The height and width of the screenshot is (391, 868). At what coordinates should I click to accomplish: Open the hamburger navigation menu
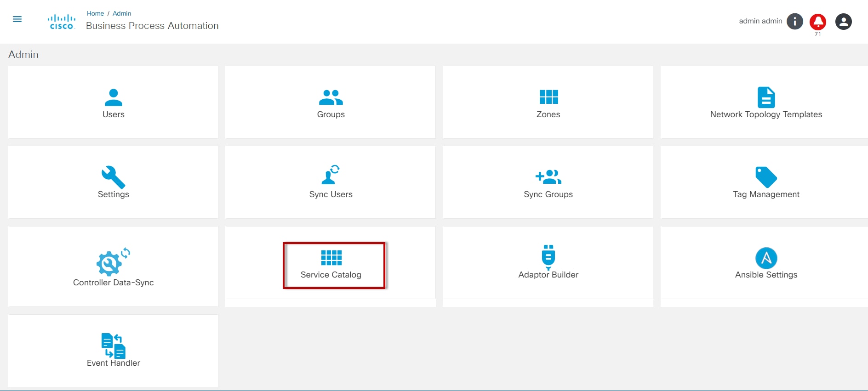click(x=17, y=19)
